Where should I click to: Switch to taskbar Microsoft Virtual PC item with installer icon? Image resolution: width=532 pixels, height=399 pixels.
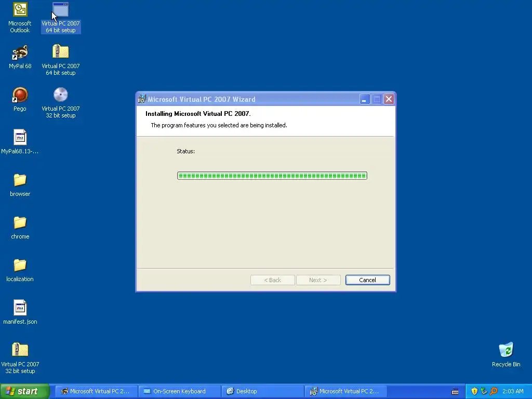click(x=345, y=391)
